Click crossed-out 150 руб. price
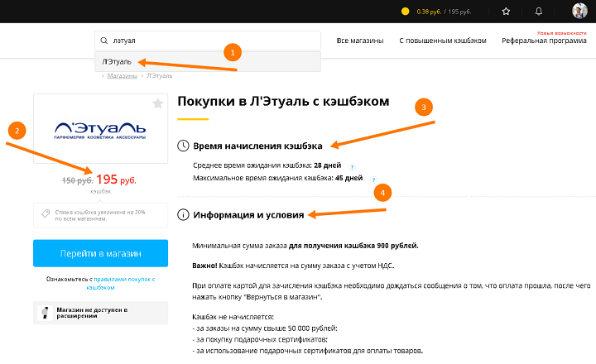The height and width of the screenshot is (364, 596). click(78, 180)
